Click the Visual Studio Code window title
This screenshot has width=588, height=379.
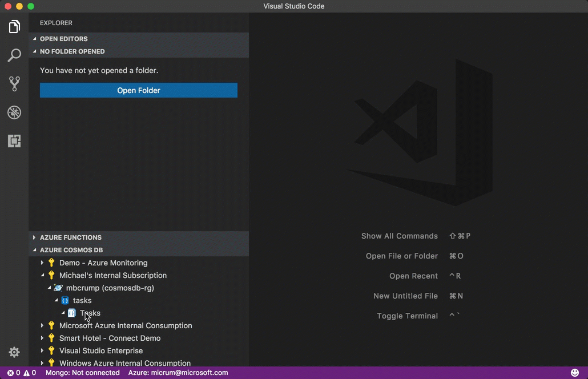coord(293,6)
